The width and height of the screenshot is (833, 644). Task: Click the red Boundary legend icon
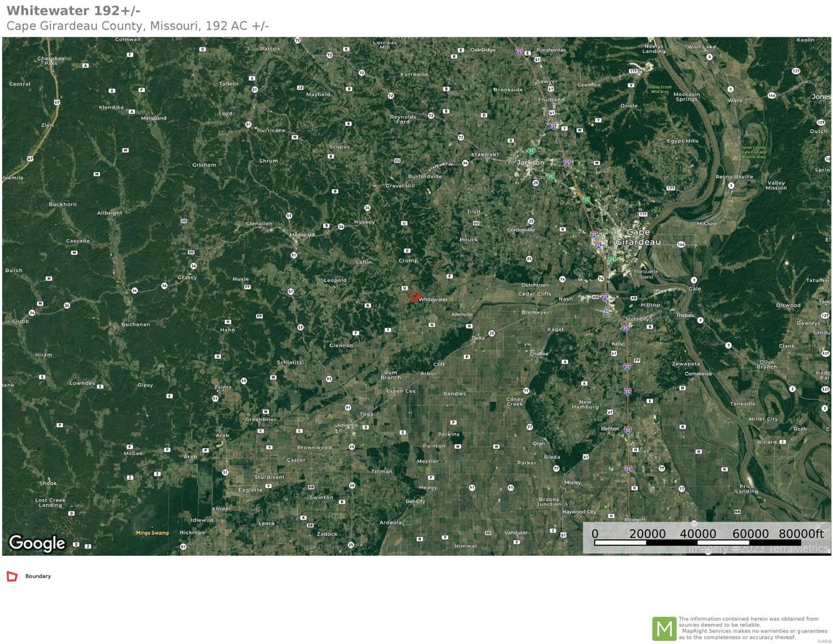(x=12, y=576)
